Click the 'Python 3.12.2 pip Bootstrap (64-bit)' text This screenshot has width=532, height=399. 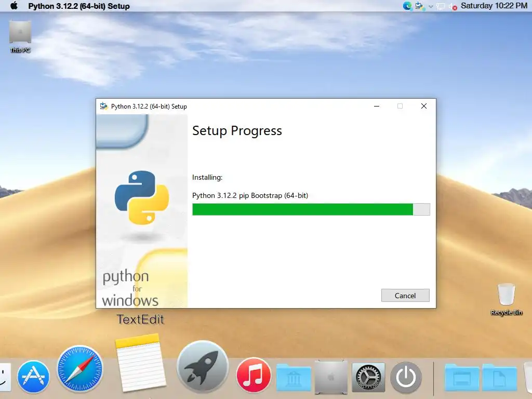250,195
